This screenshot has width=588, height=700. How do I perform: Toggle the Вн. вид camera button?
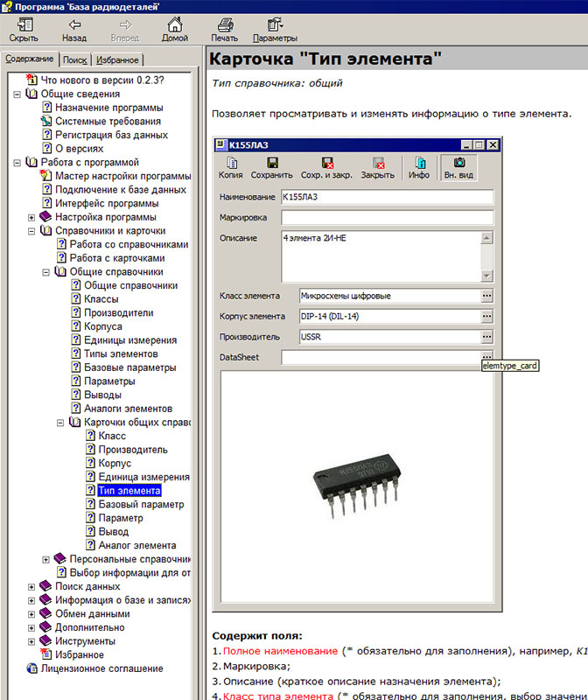tap(458, 168)
